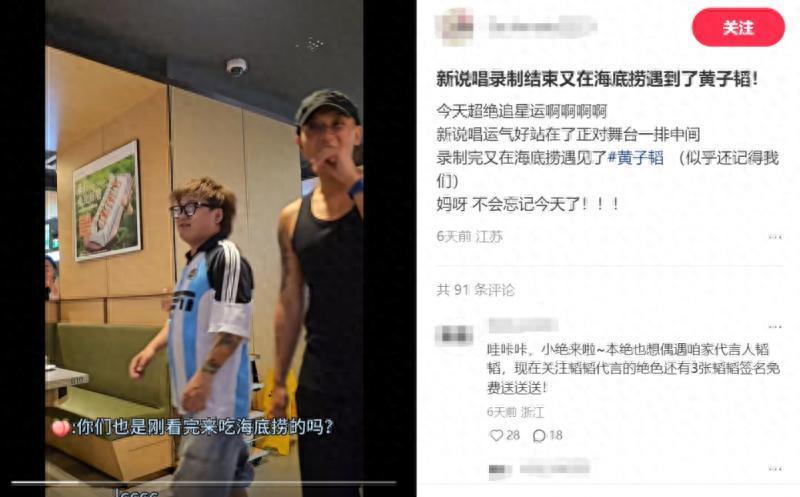800x497 pixels.
Task: Open the post author's blurred username
Action: [542, 27]
